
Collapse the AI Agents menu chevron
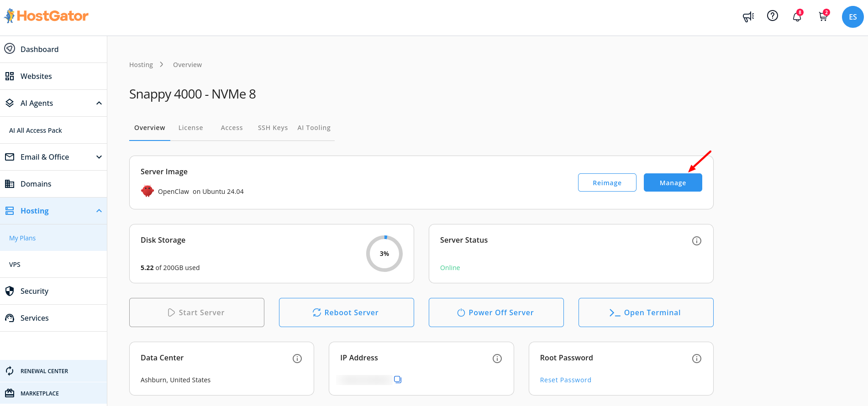point(99,103)
